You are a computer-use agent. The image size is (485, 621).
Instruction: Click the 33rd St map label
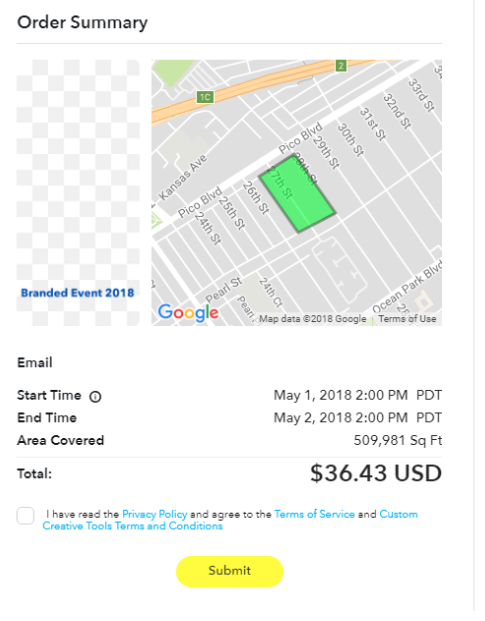pos(422,95)
